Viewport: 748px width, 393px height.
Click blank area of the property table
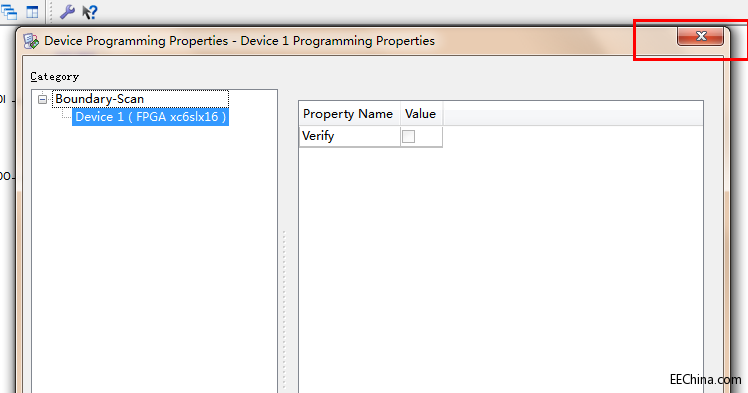[501, 269]
